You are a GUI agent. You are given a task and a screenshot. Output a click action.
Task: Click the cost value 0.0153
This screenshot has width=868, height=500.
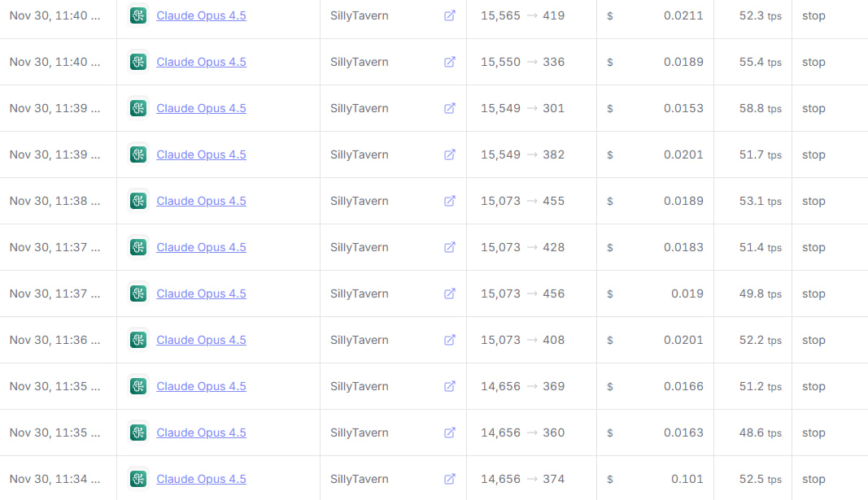click(x=683, y=108)
